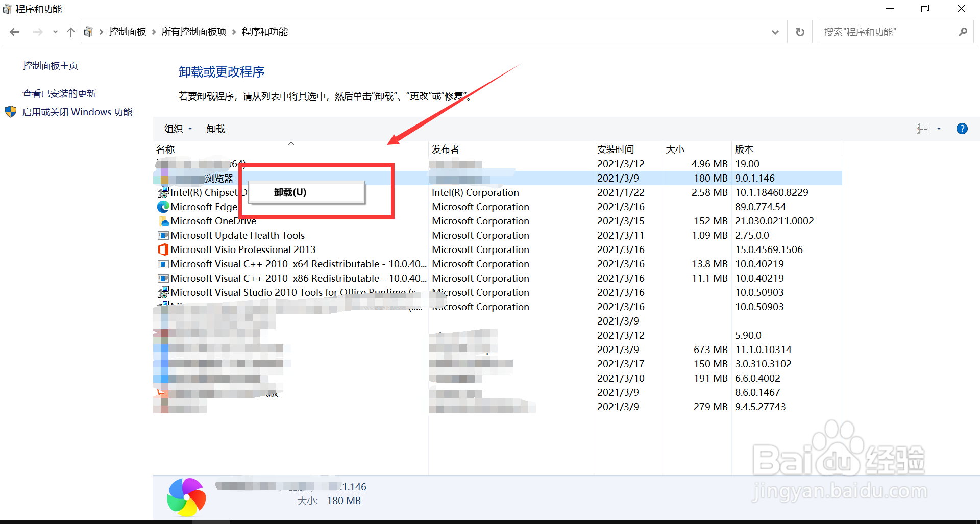The width and height of the screenshot is (980, 524).
Task: Open 启用或关闭 Windows 功能 link
Action: coord(77,112)
